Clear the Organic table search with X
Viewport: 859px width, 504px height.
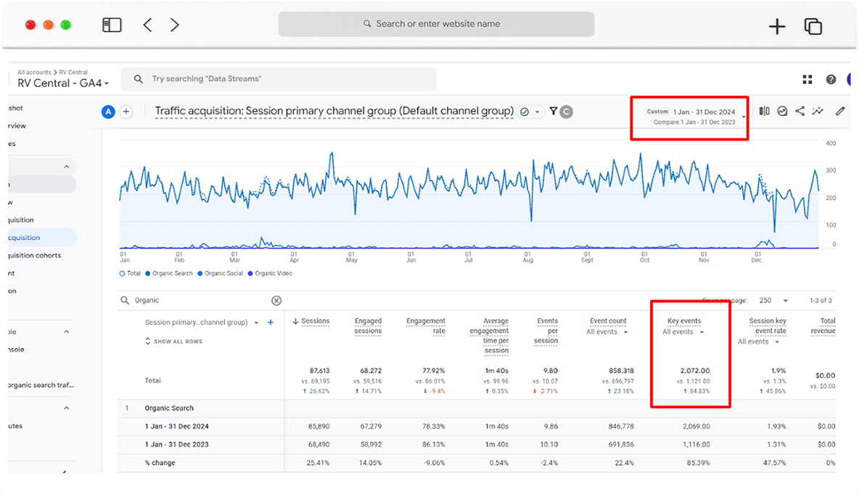click(x=276, y=300)
